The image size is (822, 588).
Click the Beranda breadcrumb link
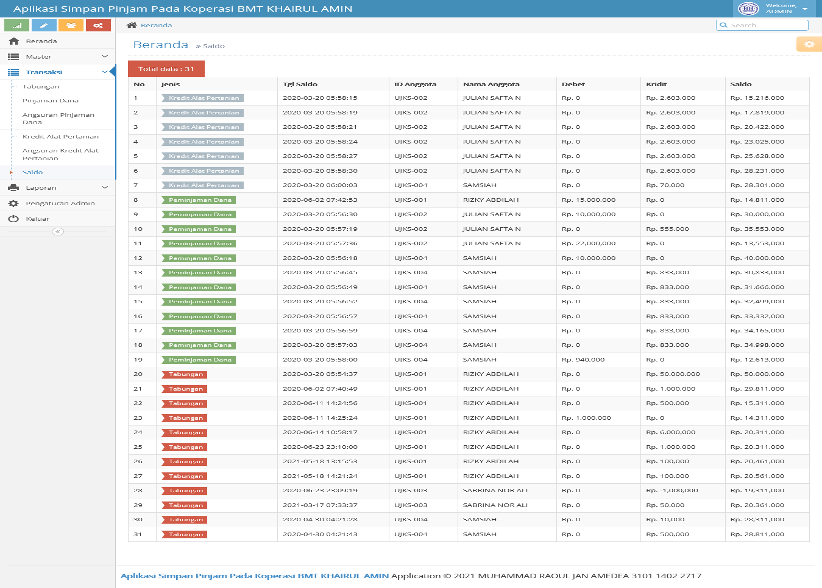click(x=156, y=25)
